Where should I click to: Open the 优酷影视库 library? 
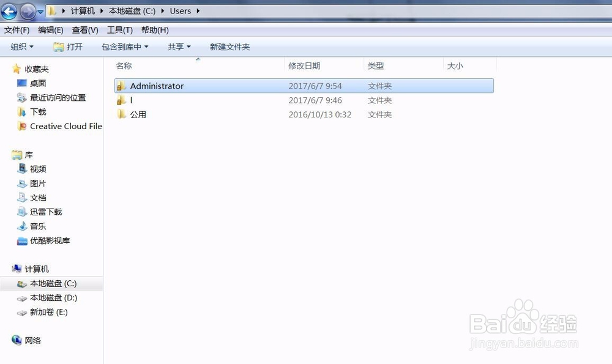click(x=43, y=240)
